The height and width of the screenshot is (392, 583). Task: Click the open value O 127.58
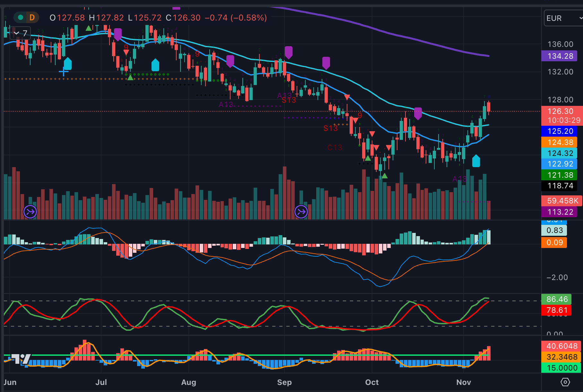click(67, 18)
